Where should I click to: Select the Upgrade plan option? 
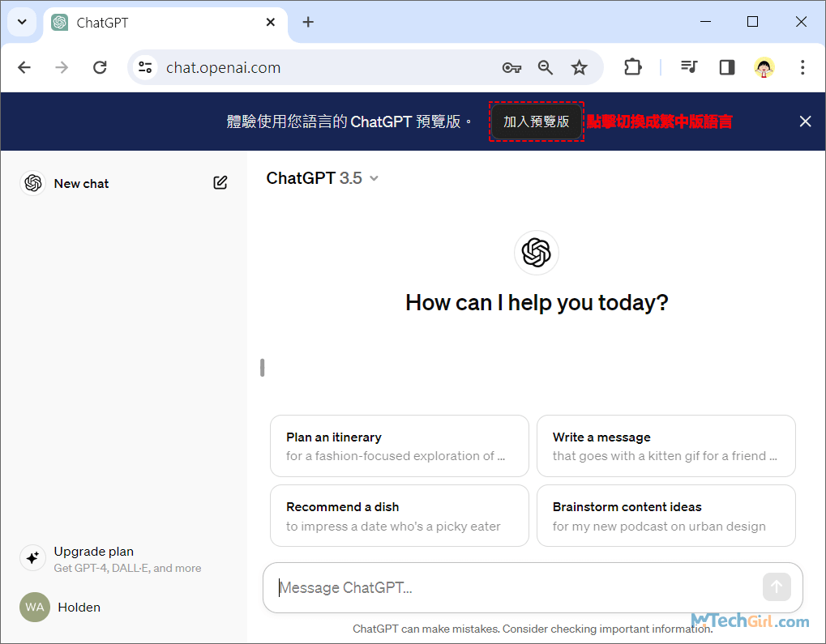click(x=93, y=551)
